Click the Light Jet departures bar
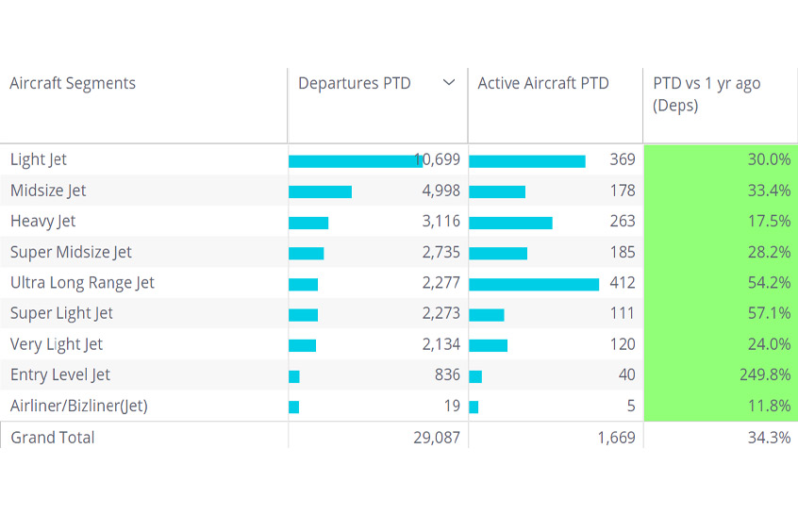798x532 pixels. (x=354, y=160)
